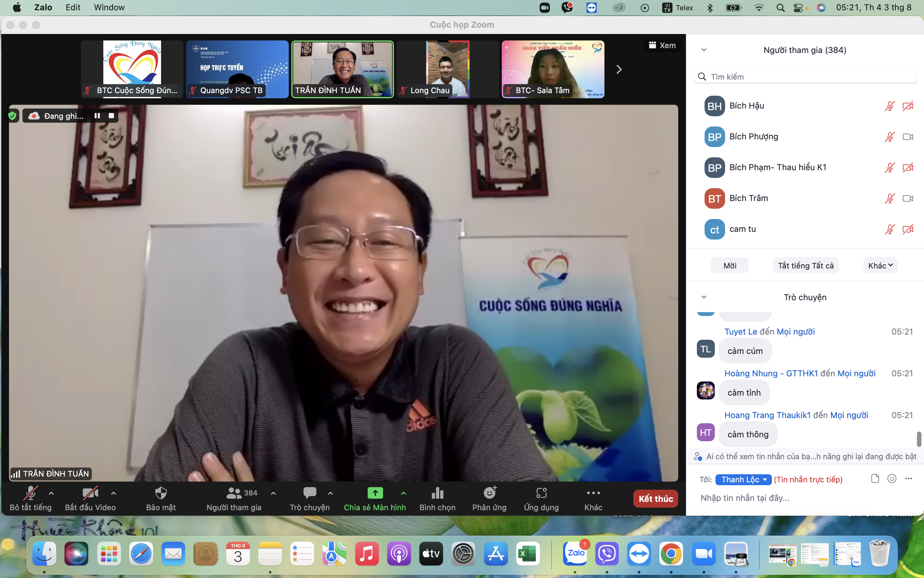924x578 pixels.
Task: Open Zoom from the Dock
Action: (x=704, y=553)
